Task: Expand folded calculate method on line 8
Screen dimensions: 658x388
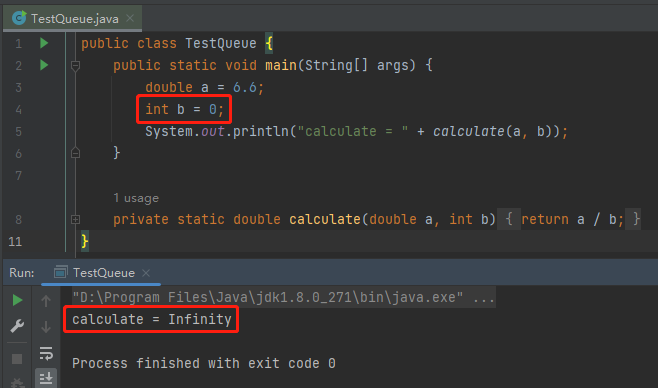Action: pos(76,219)
